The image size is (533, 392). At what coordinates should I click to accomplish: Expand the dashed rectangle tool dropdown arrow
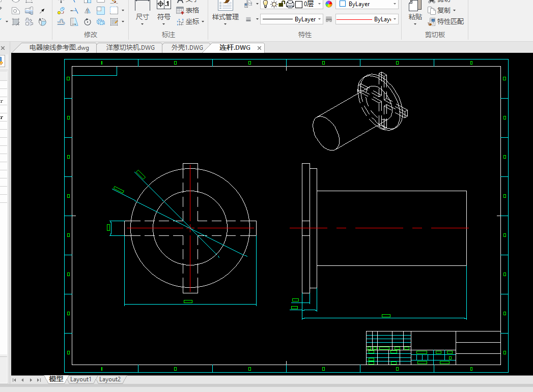click(123, 11)
